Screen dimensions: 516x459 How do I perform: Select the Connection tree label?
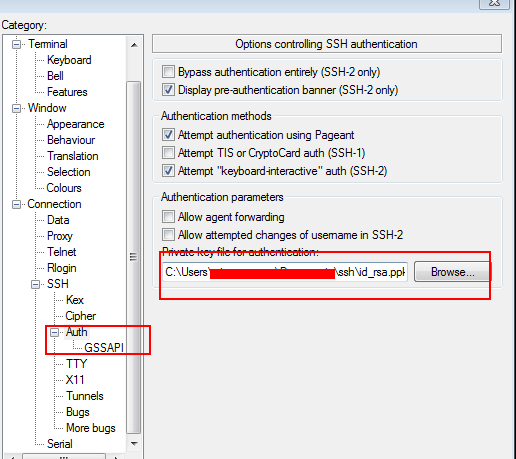pyautogui.click(x=54, y=204)
